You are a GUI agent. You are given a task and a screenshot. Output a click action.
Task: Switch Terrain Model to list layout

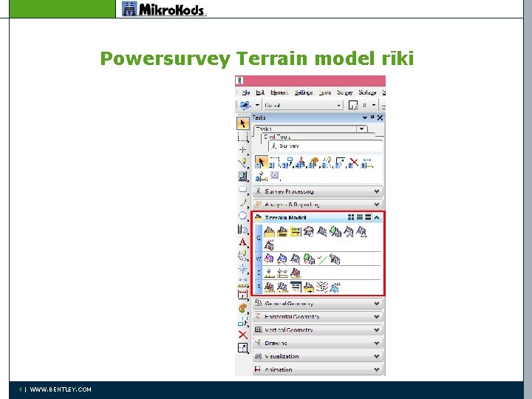pos(359,217)
